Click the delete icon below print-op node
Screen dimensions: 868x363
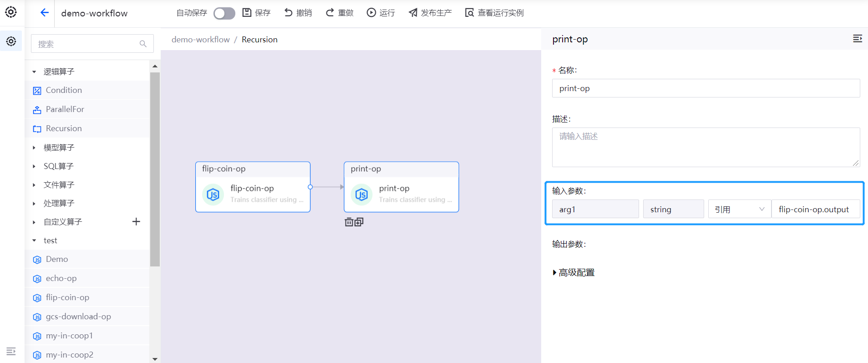coord(349,222)
